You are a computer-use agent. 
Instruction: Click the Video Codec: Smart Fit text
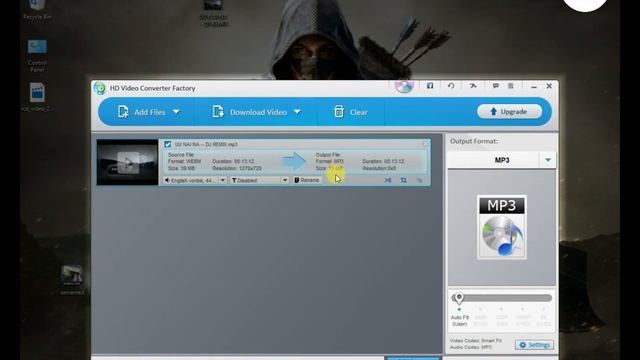pyautogui.click(x=476, y=340)
